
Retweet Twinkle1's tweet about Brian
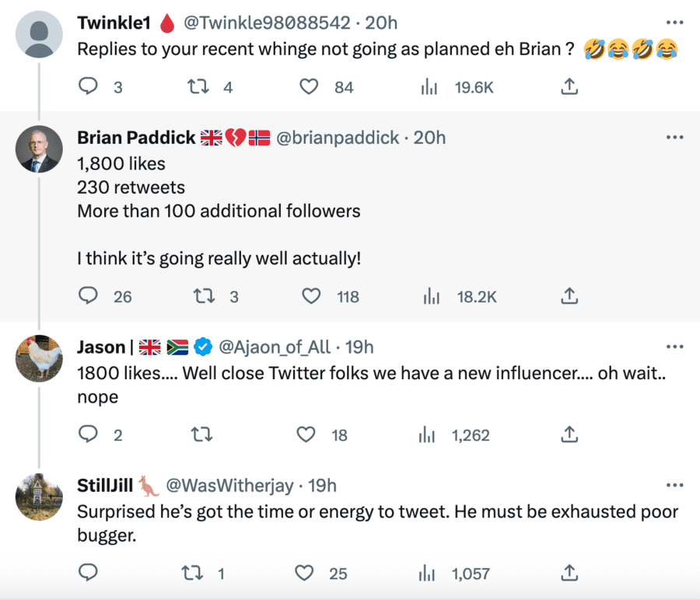(x=200, y=87)
